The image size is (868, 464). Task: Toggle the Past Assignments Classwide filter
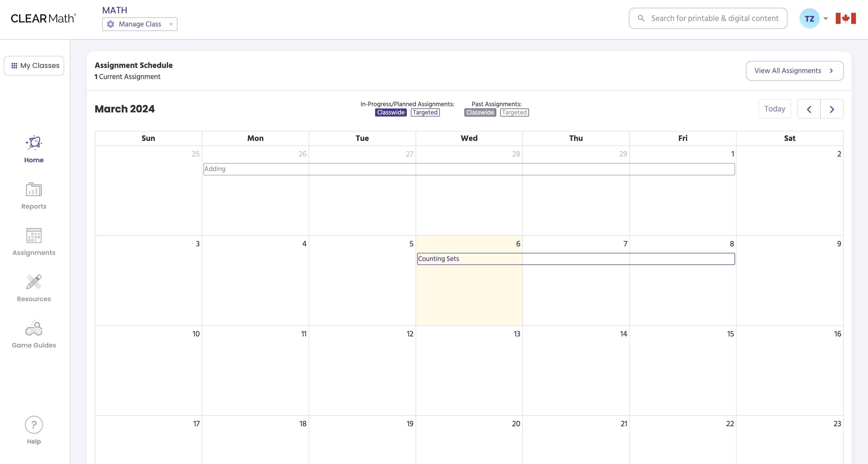[480, 112]
